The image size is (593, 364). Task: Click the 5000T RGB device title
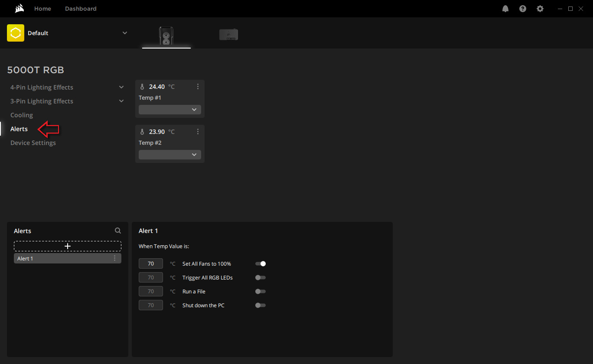(x=36, y=70)
